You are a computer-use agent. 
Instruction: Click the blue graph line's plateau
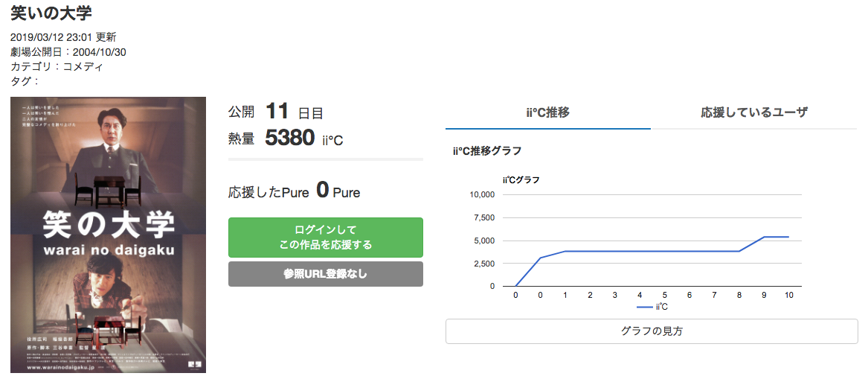click(x=652, y=251)
